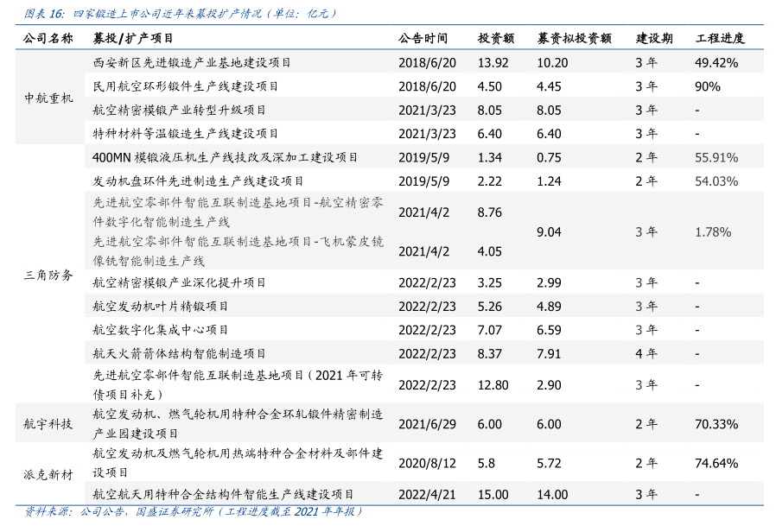Image resolution: width=776 pixels, height=532 pixels.
Task: Click the 募投/扩产项目 column header
Action: pyautogui.click(x=133, y=39)
